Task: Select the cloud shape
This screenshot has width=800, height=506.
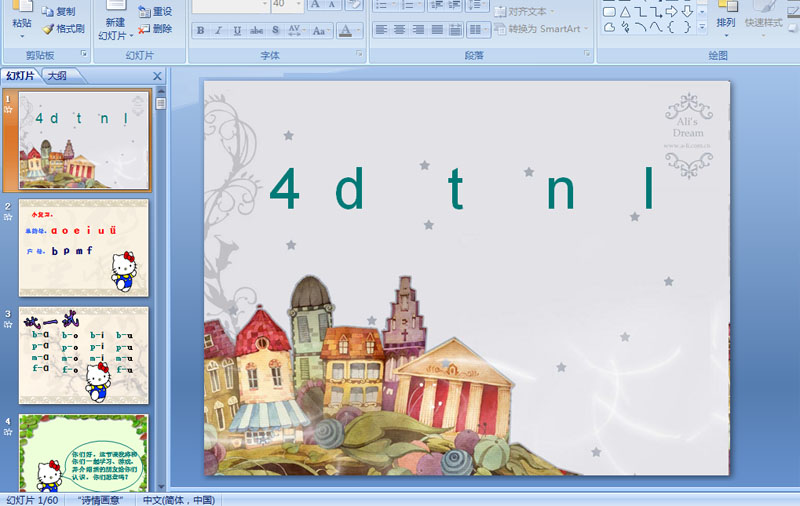Action: [x=609, y=27]
